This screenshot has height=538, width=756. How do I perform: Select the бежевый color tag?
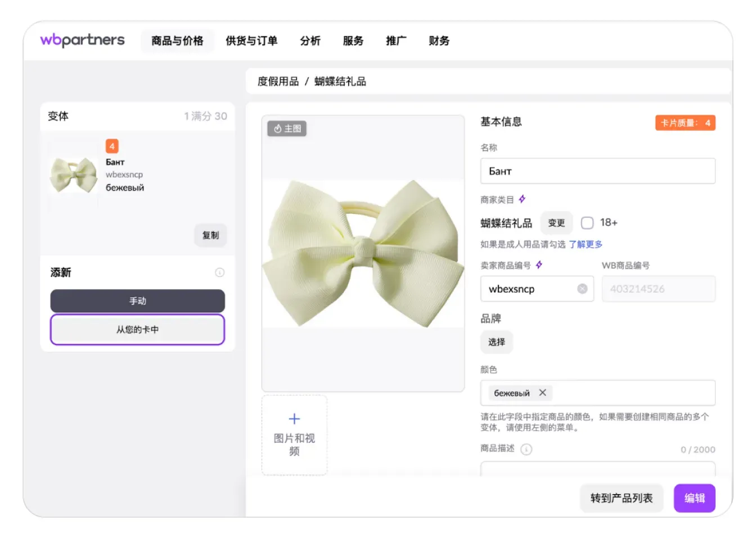click(512, 393)
